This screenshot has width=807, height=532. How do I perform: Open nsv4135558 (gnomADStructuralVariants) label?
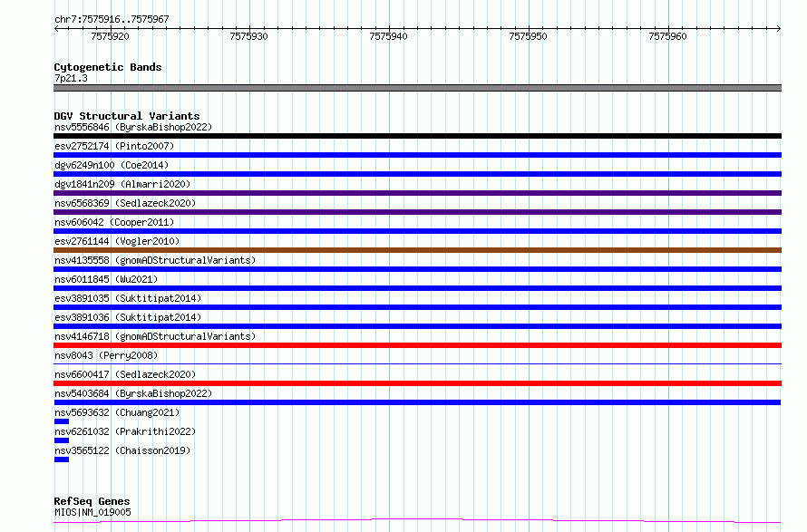pos(155,260)
